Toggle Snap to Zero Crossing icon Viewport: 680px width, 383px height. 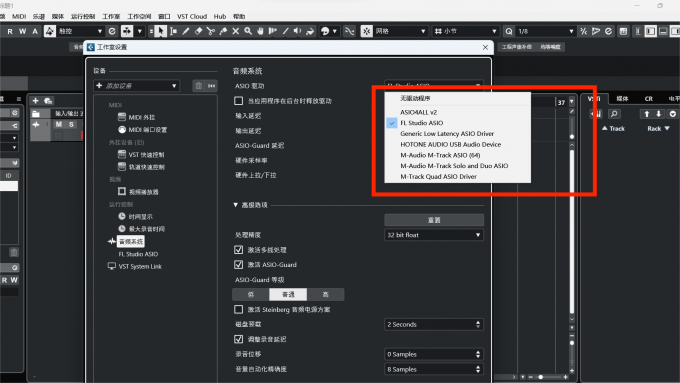coord(350,31)
